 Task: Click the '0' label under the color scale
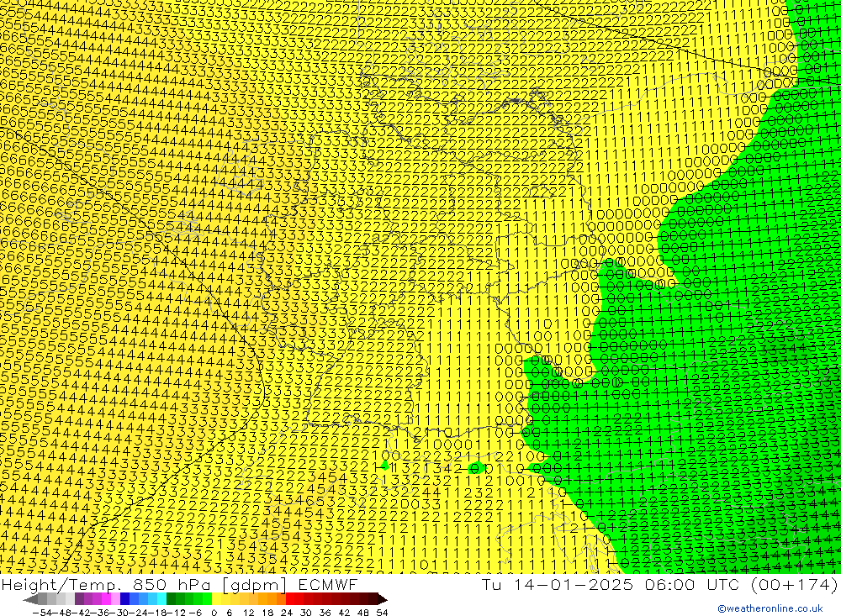pyautogui.click(x=214, y=613)
